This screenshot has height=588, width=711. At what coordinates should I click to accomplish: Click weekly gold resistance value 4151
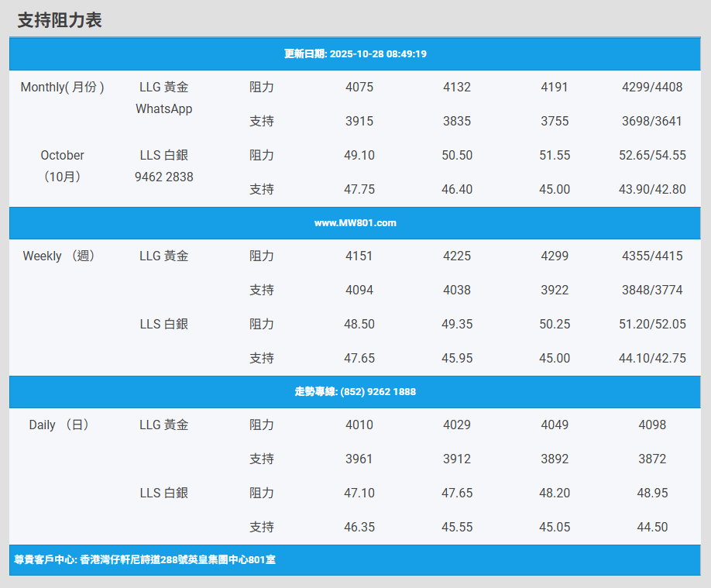click(359, 256)
